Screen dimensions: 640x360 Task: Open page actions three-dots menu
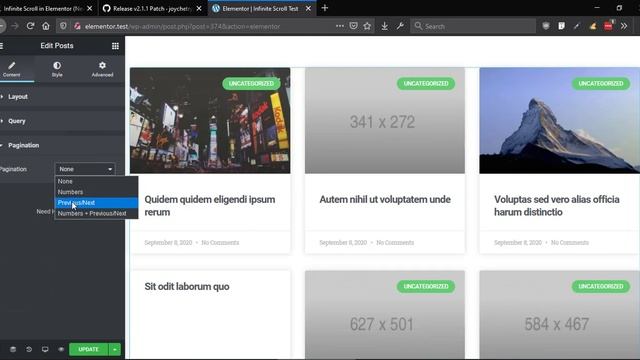click(x=340, y=26)
